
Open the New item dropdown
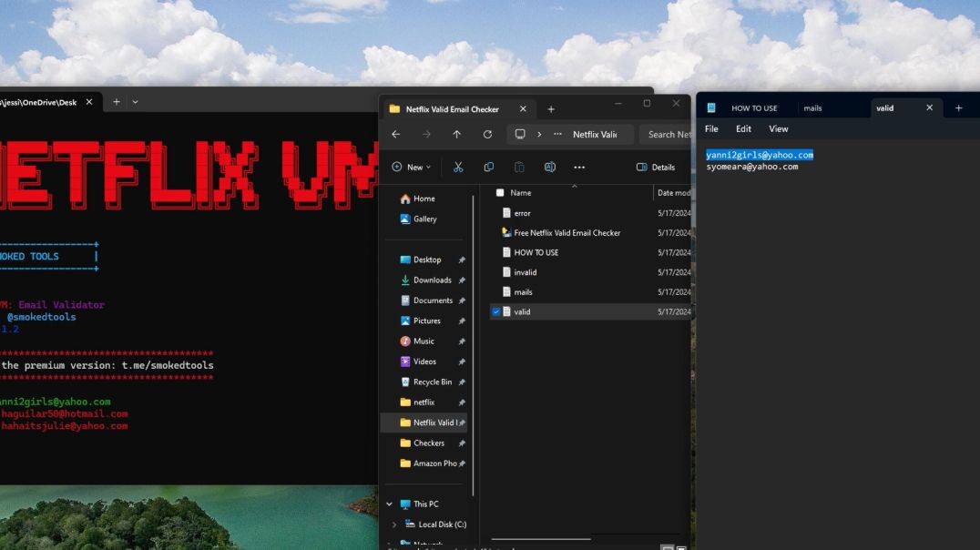coord(412,167)
